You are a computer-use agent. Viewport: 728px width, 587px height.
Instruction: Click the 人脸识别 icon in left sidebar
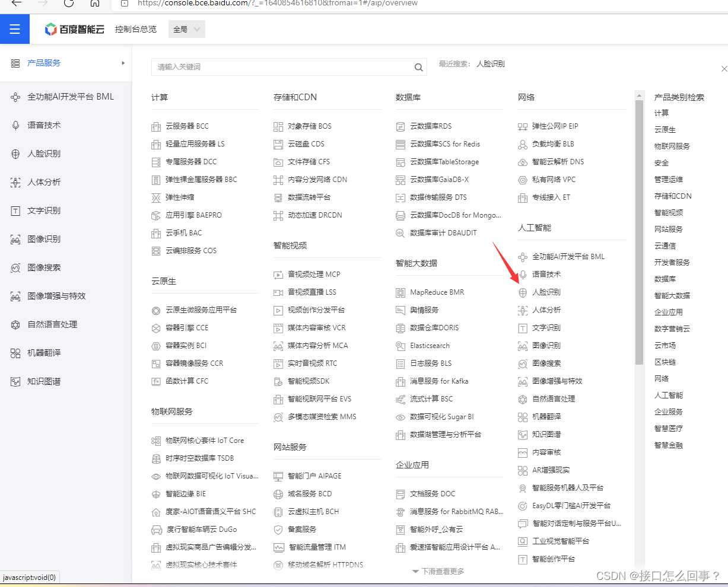point(15,154)
